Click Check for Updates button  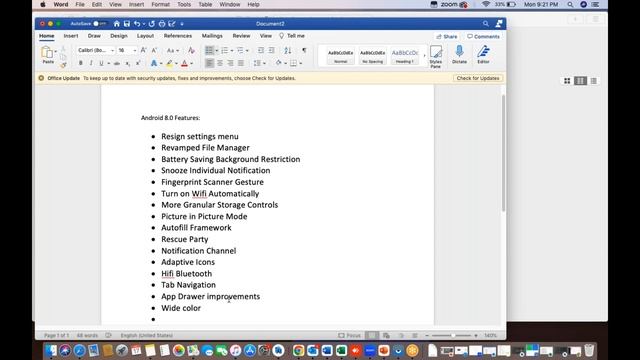(478, 78)
